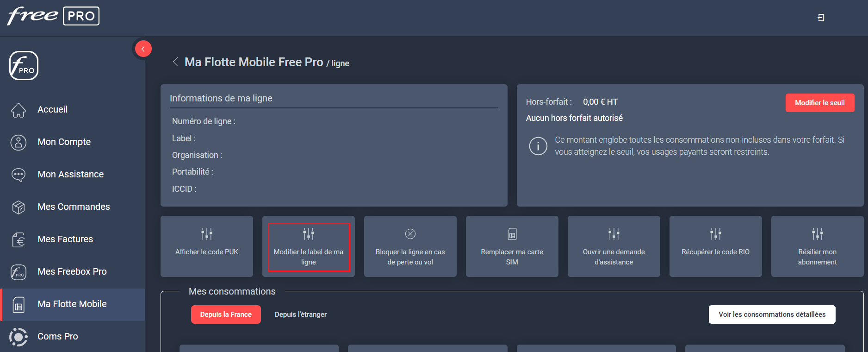This screenshot has width=868, height=352.
Task: Click Aucun hors forfait autorisé text
Action: tap(574, 118)
